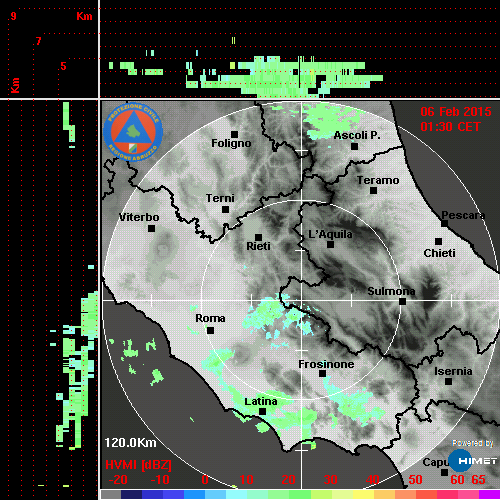Click the Pescara map label
The height and width of the screenshot is (500, 500).
tap(463, 215)
